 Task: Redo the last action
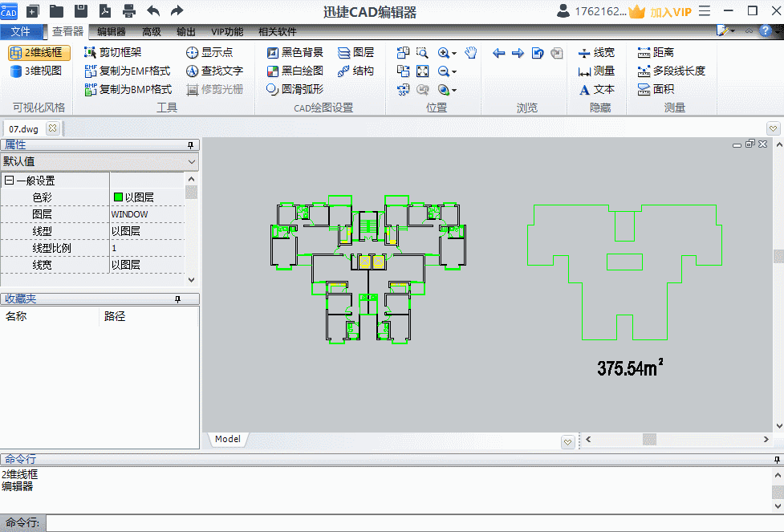177,11
